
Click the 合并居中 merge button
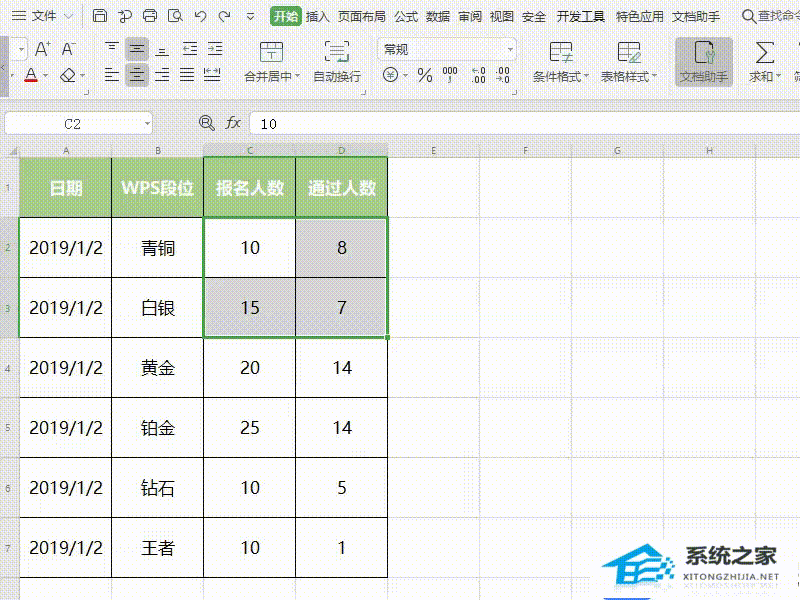click(270, 61)
